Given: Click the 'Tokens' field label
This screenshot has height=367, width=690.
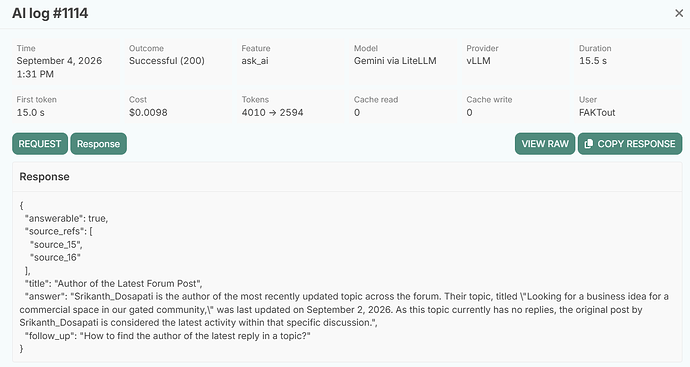Looking at the screenshot, I should (255, 100).
